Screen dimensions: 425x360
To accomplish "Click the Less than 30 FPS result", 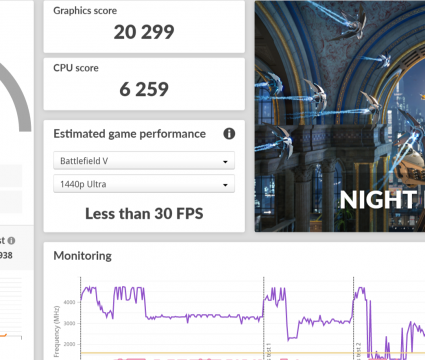I will pos(144,214).
